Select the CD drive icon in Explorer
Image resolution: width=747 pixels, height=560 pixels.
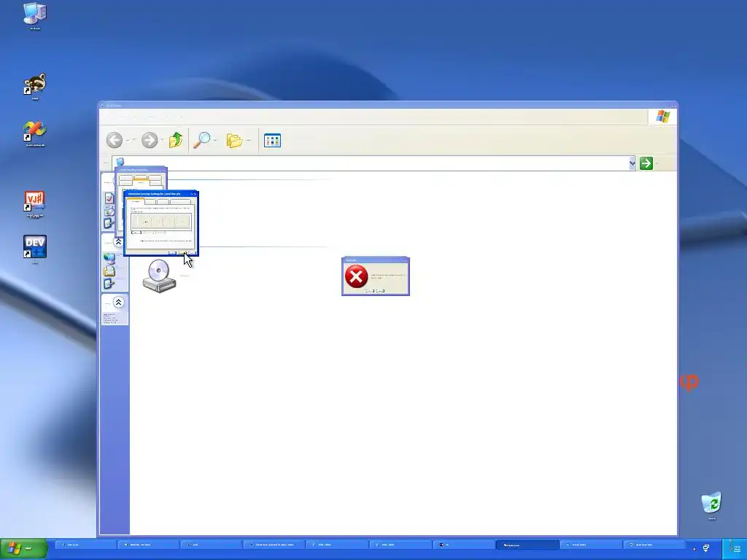[160, 276]
